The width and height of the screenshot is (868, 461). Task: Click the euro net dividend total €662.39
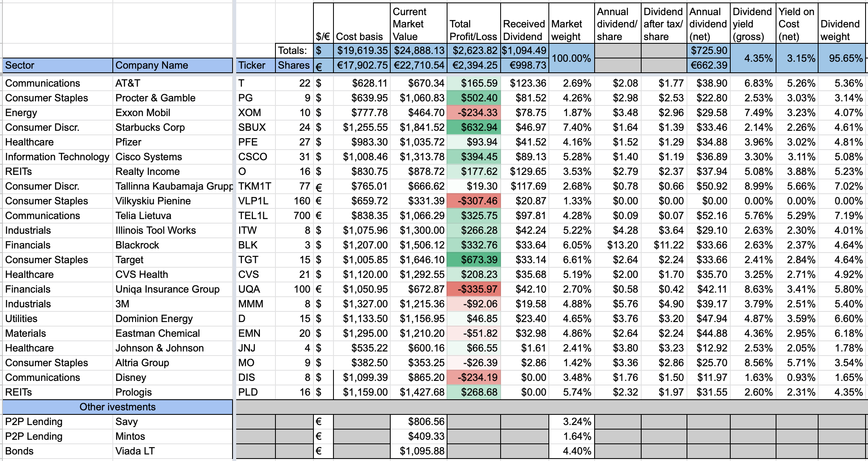708,65
